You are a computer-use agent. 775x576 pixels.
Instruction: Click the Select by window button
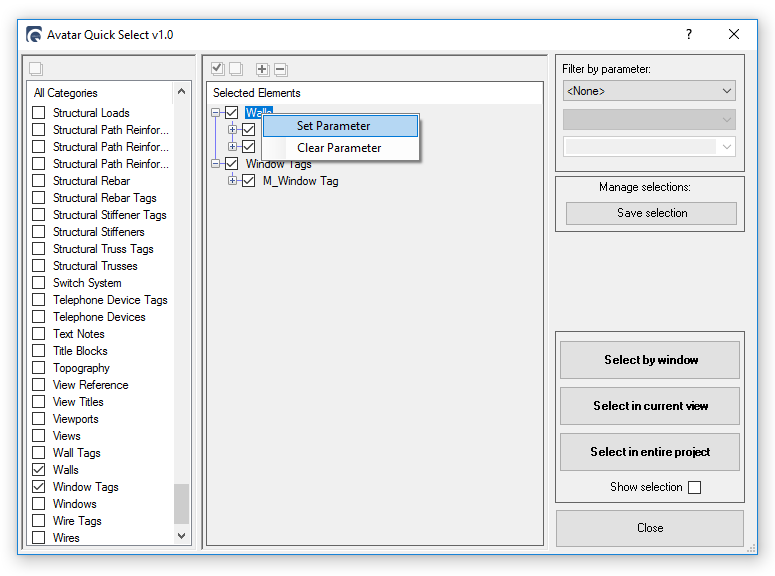coord(649,360)
